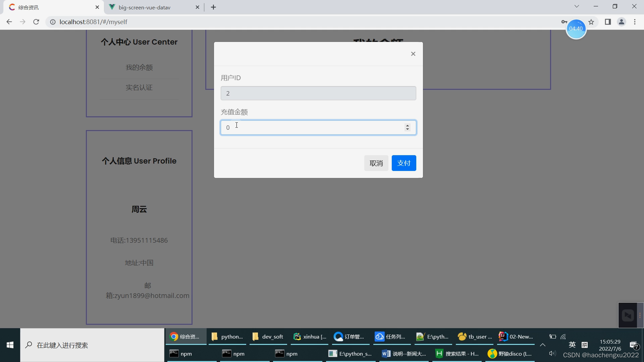644x362 pixels.
Task: Click the Windows taskbar search box
Action: [92, 345]
